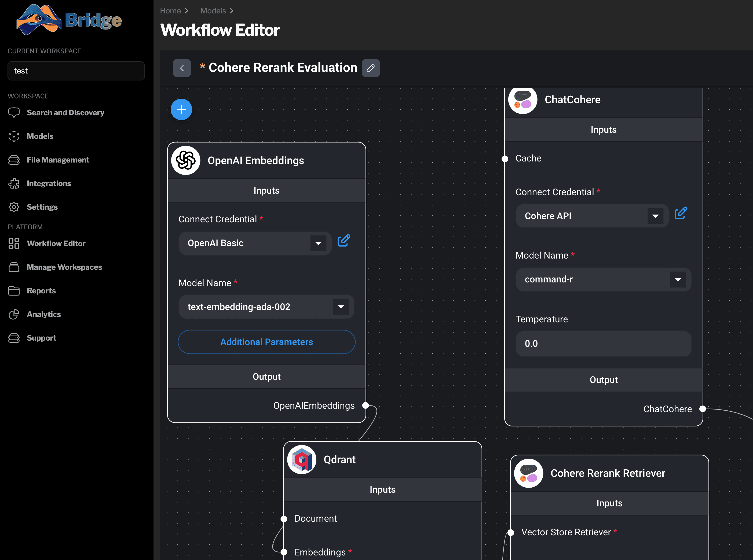This screenshot has height=560, width=753.
Task: Open the test workspace selector
Action: 76,71
